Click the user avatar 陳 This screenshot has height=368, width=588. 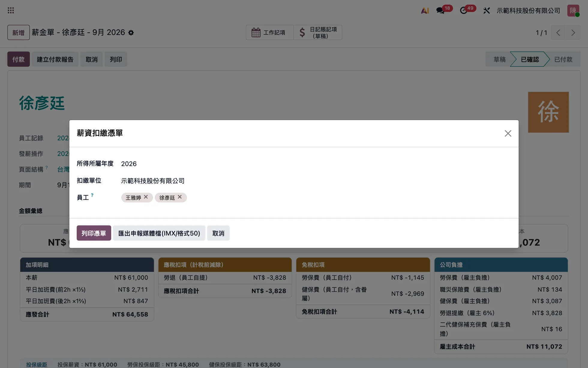573,11
